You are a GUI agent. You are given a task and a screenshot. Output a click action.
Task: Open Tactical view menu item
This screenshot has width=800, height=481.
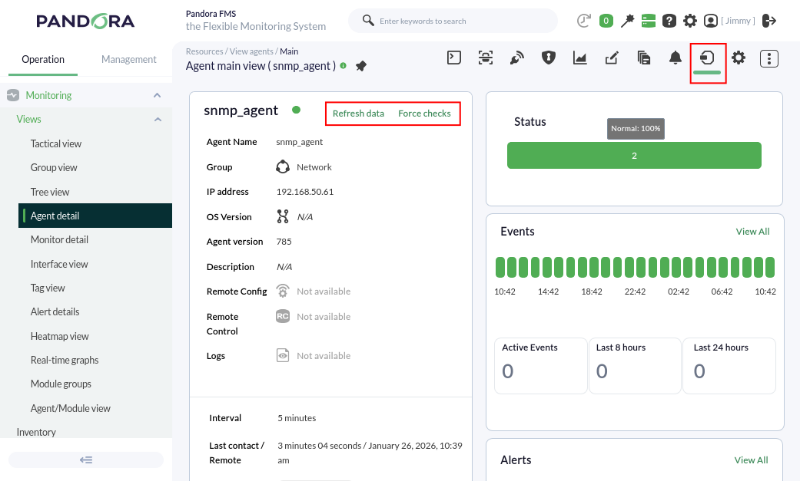tap(56, 144)
